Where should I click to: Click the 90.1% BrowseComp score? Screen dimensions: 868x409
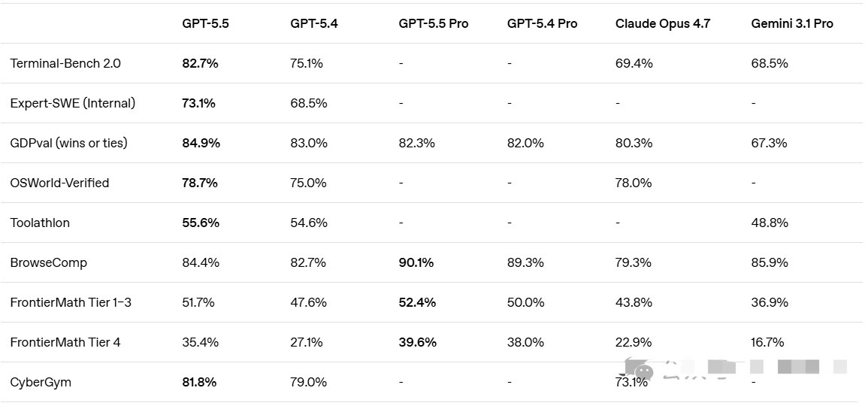click(x=416, y=263)
